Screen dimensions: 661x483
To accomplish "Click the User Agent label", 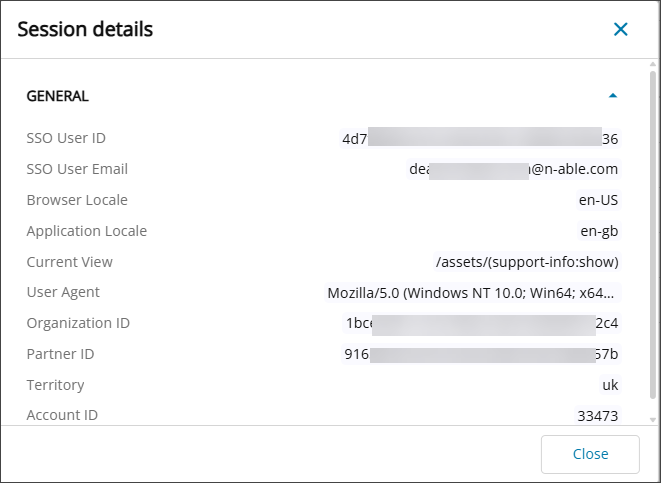I will tap(63, 293).
